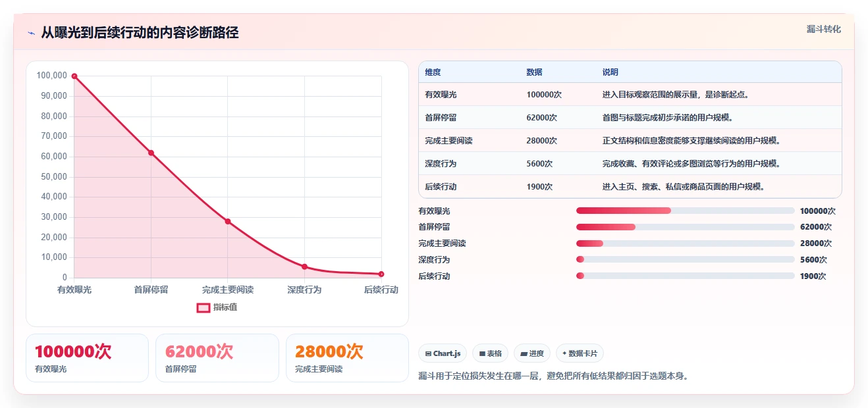Click the 有效曝光 progress bar
The height and width of the screenshot is (408, 868).
point(686,211)
